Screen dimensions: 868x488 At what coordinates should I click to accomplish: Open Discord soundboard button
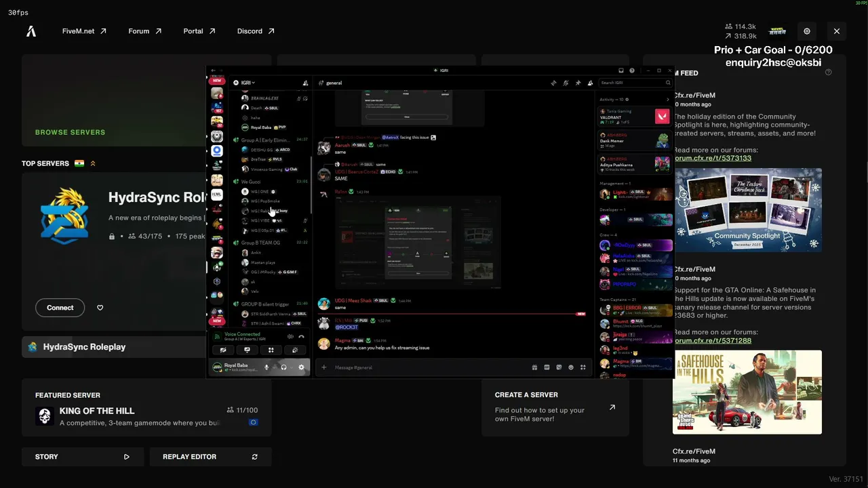(294, 350)
